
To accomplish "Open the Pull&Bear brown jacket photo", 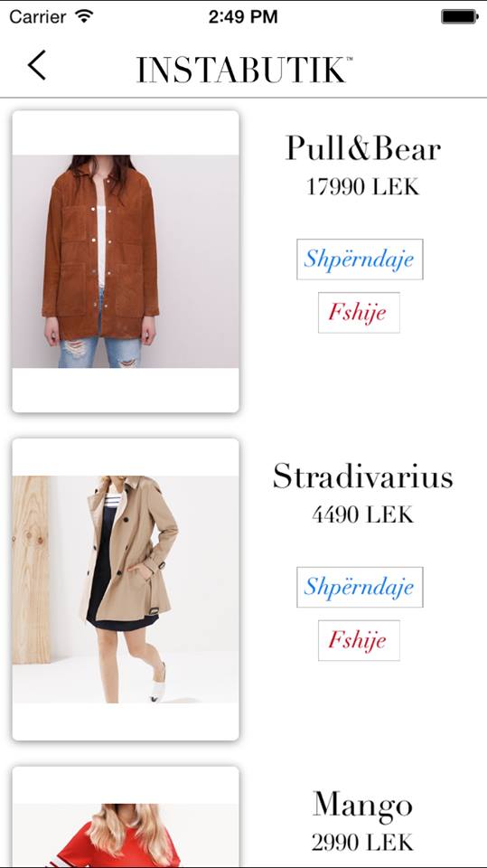I will [x=126, y=261].
